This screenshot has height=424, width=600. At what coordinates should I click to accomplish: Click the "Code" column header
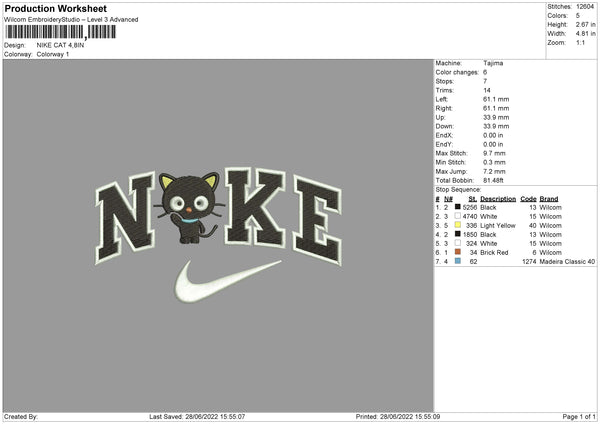point(528,199)
